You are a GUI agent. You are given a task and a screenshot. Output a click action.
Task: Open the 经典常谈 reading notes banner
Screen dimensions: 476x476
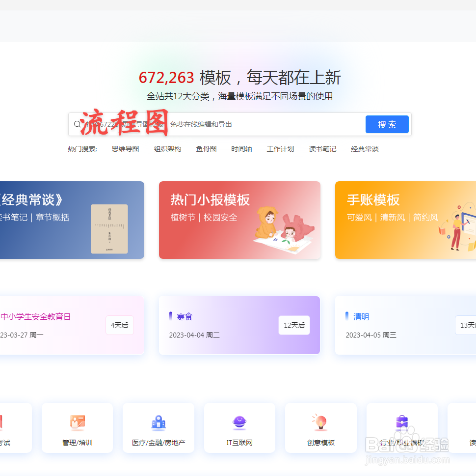point(72,220)
